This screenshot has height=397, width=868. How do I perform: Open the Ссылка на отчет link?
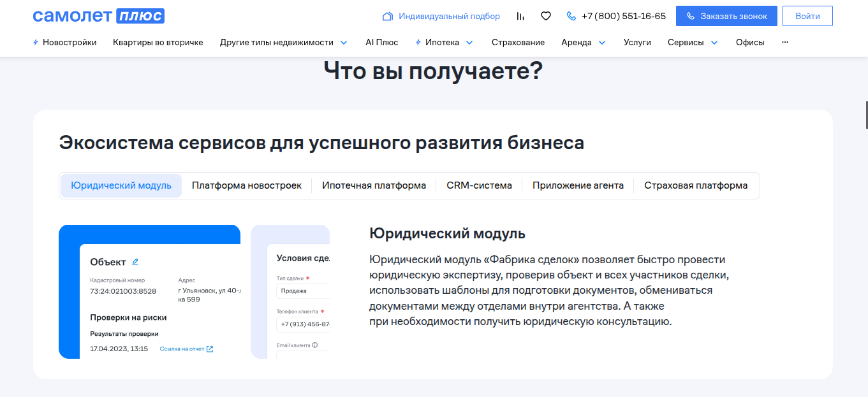(182, 349)
